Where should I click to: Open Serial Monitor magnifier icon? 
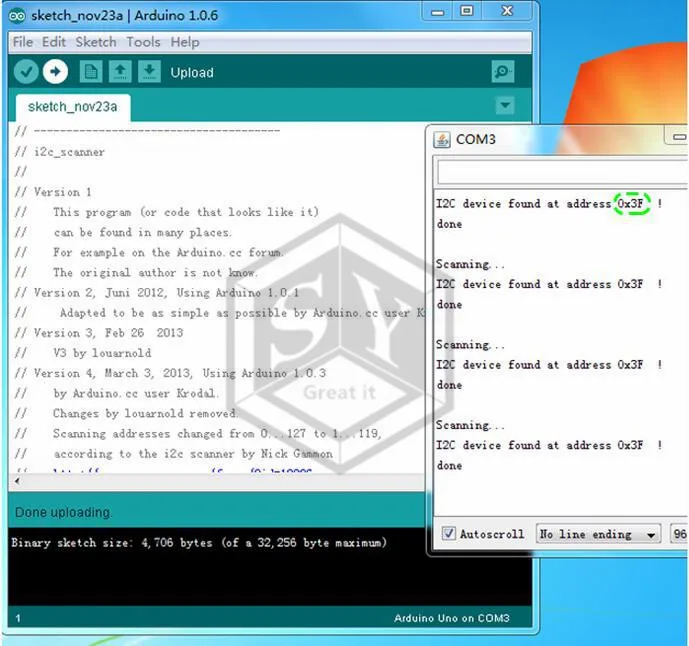[x=503, y=72]
